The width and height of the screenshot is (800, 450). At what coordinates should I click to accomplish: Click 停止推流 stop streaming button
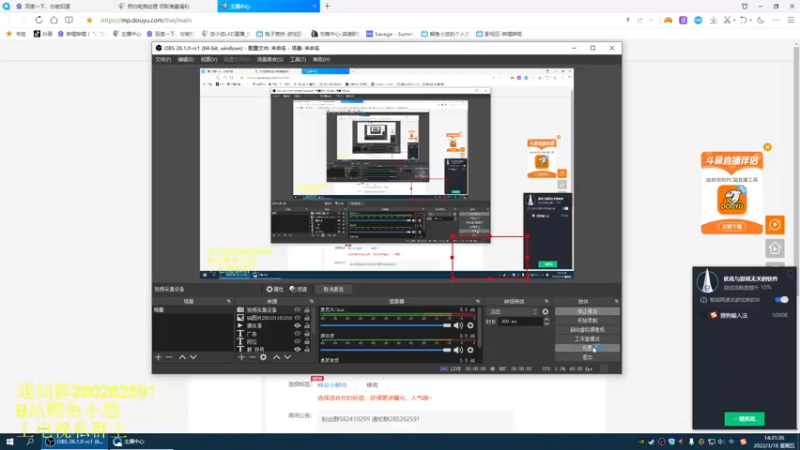pyautogui.click(x=587, y=311)
